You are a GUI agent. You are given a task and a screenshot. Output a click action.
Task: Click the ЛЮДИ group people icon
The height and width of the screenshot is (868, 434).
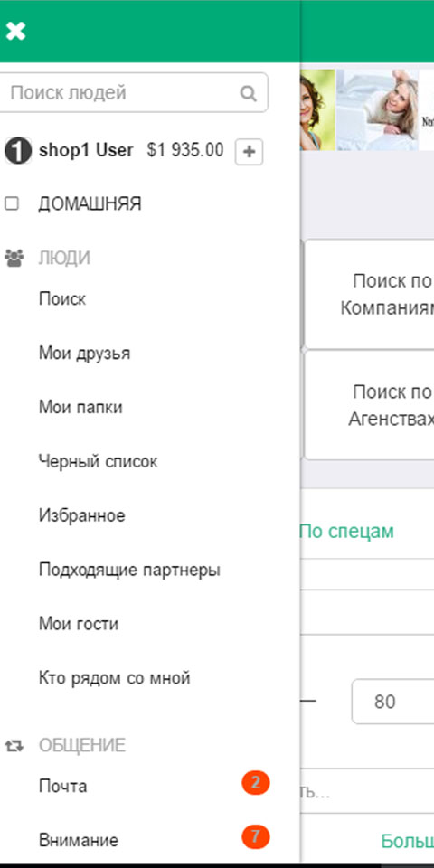(14, 258)
